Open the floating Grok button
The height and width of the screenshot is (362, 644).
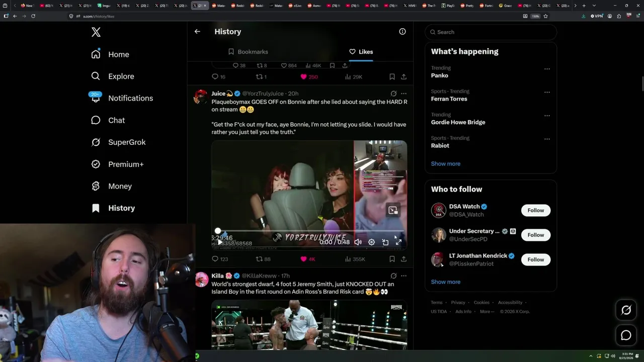point(626,310)
